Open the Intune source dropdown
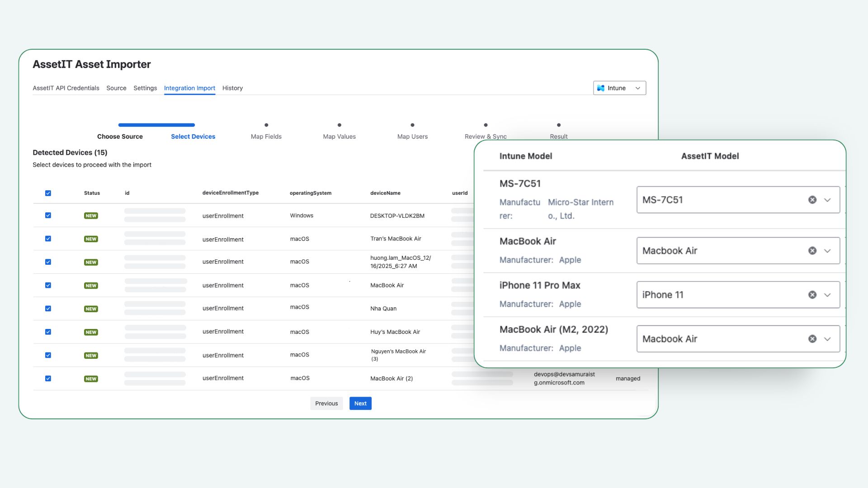The width and height of the screenshot is (868, 488). 619,88
